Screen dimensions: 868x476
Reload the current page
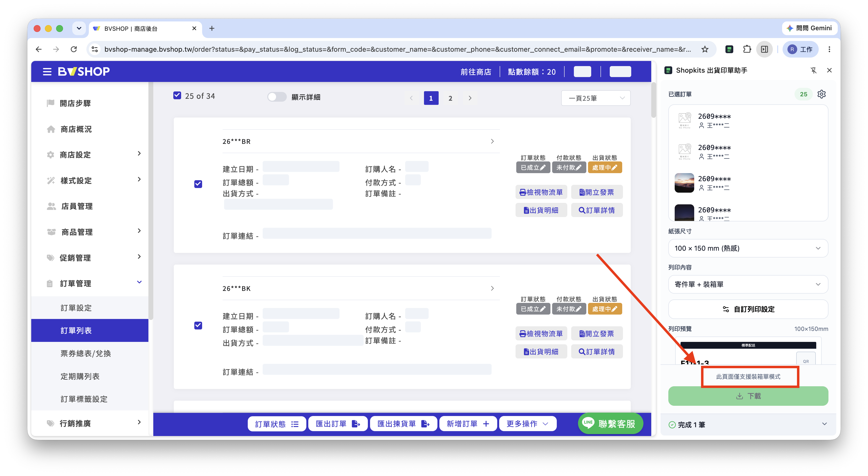pyautogui.click(x=73, y=50)
